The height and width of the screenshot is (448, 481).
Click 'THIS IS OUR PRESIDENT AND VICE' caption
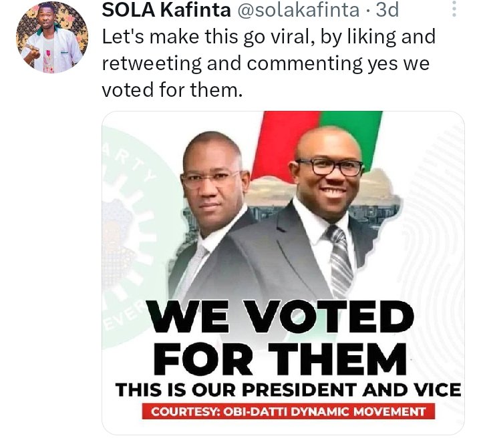pyautogui.click(x=288, y=390)
